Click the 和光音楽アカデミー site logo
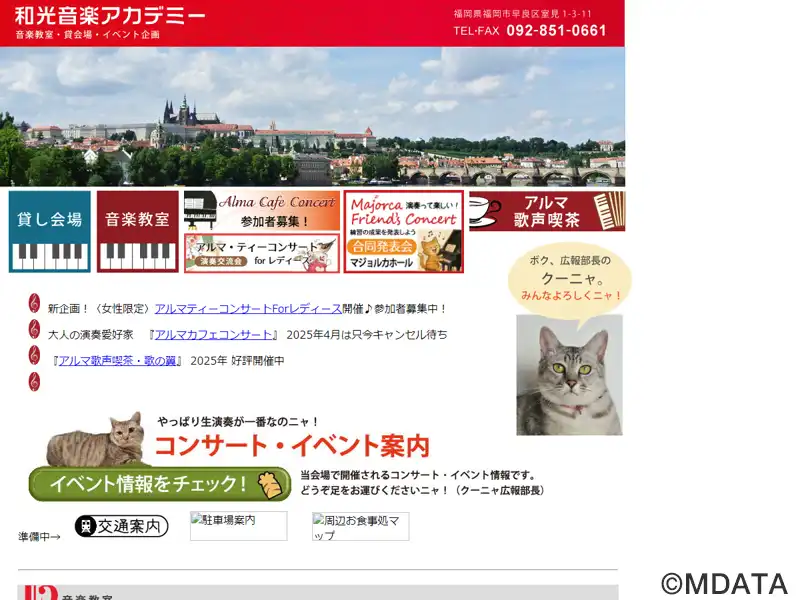The width and height of the screenshot is (800, 600). pos(110,16)
